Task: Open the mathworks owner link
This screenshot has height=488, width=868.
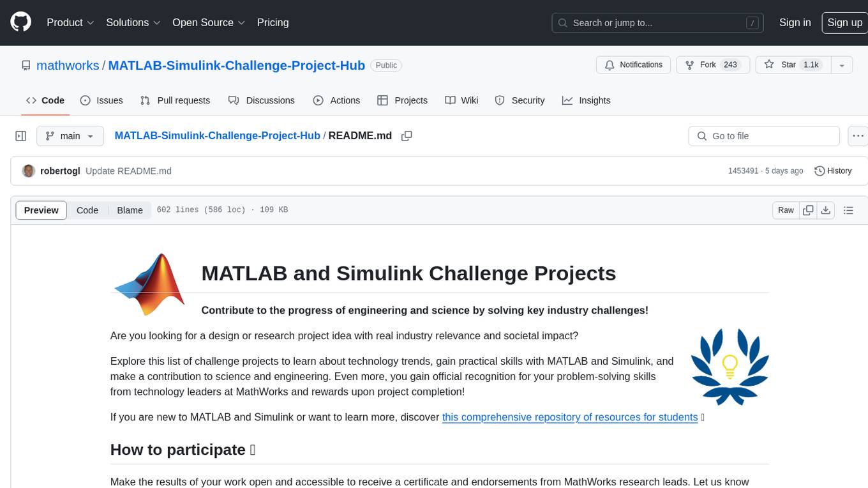Action: 68,65
